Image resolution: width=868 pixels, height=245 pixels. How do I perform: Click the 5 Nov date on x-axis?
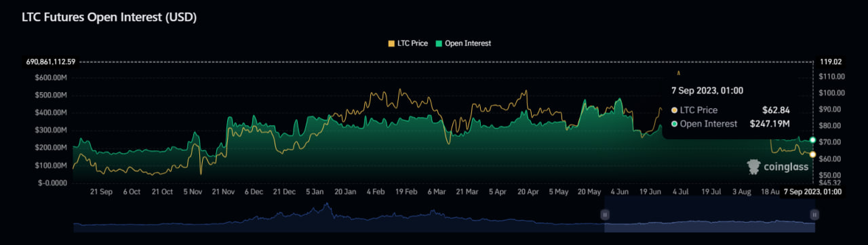[x=193, y=192]
